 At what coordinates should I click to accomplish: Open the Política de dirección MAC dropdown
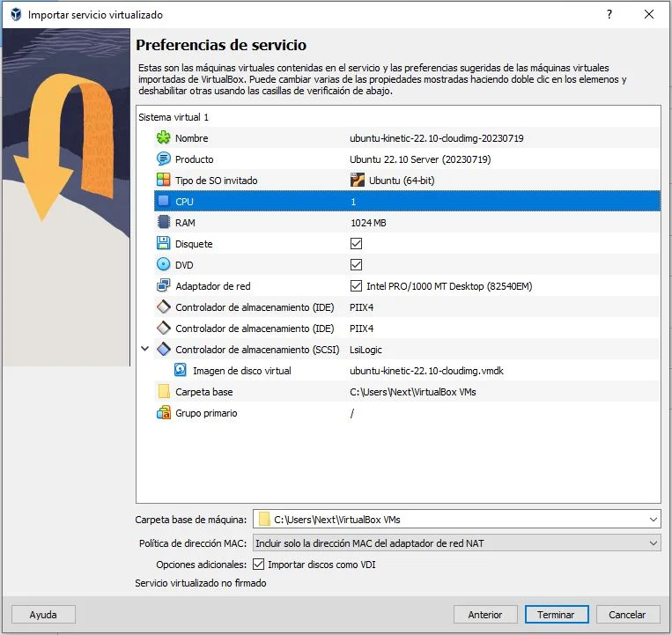pos(654,543)
